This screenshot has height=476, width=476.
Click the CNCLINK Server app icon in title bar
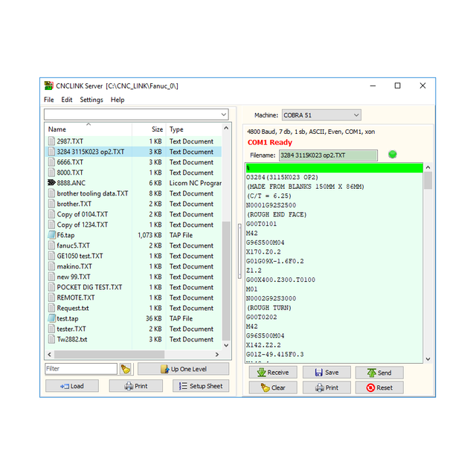tap(48, 86)
